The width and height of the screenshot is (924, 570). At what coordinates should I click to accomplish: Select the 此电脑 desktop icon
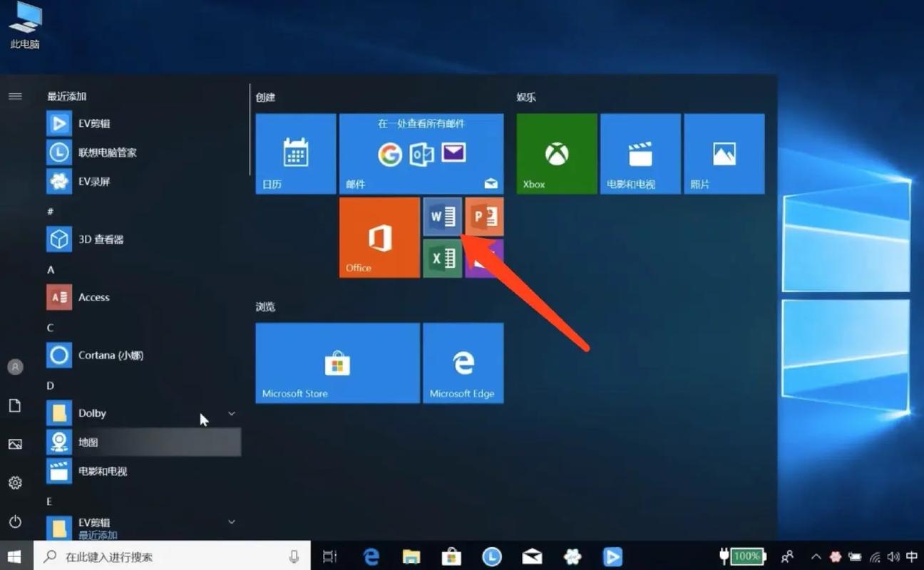(x=25, y=26)
